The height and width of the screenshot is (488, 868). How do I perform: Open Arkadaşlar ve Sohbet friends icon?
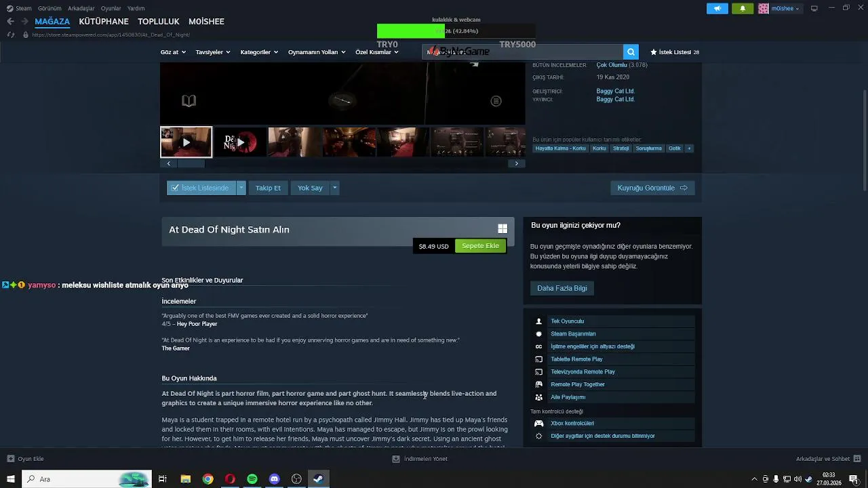(x=858, y=459)
